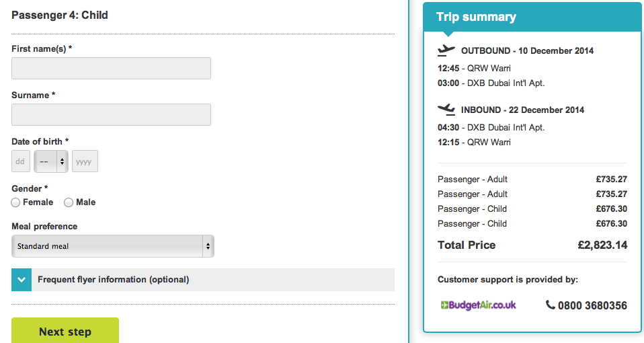The width and height of the screenshot is (644, 343).
Task: Open the Meal preference dropdown
Action: click(x=113, y=246)
